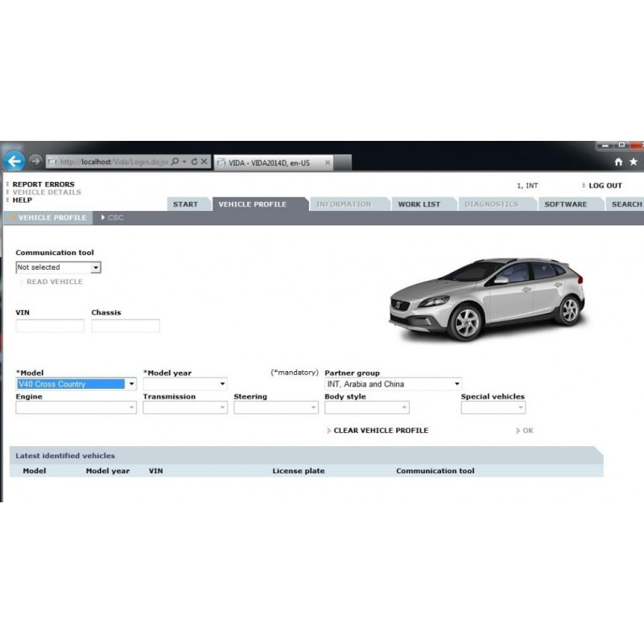Click the LOG OUT link
644x644 pixels.
(x=605, y=186)
